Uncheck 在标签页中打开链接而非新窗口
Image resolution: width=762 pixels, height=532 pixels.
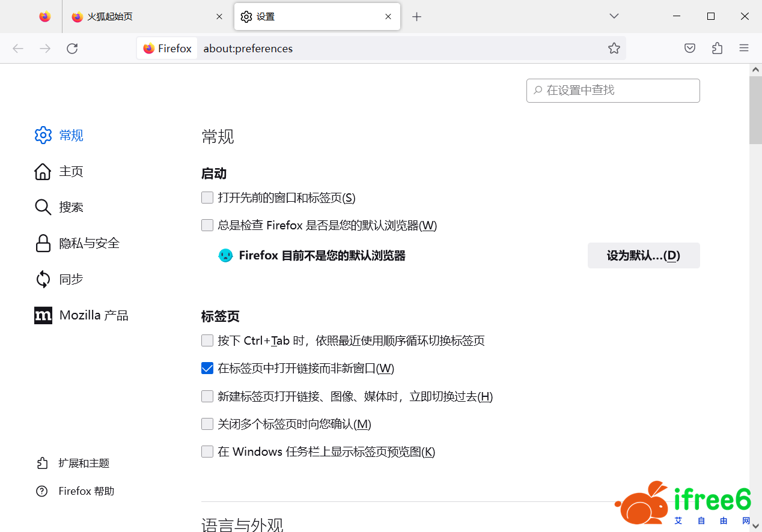click(207, 368)
